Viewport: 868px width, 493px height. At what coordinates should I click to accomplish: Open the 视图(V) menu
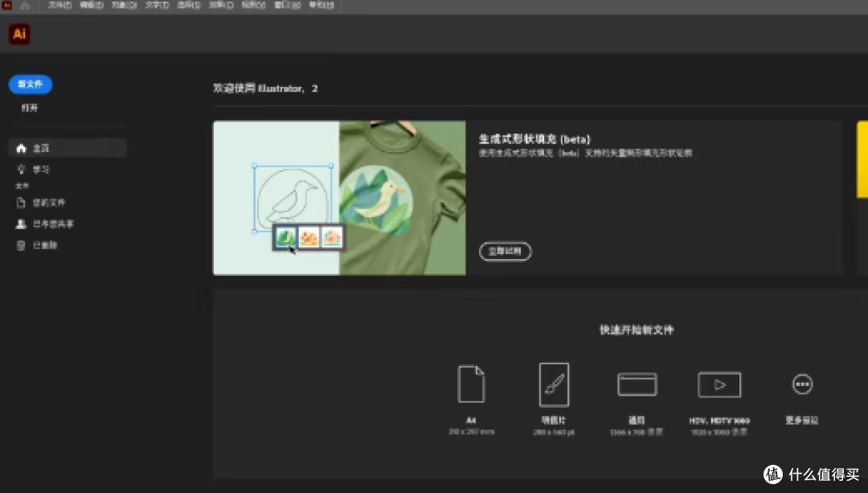pyautogui.click(x=253, y=5)
